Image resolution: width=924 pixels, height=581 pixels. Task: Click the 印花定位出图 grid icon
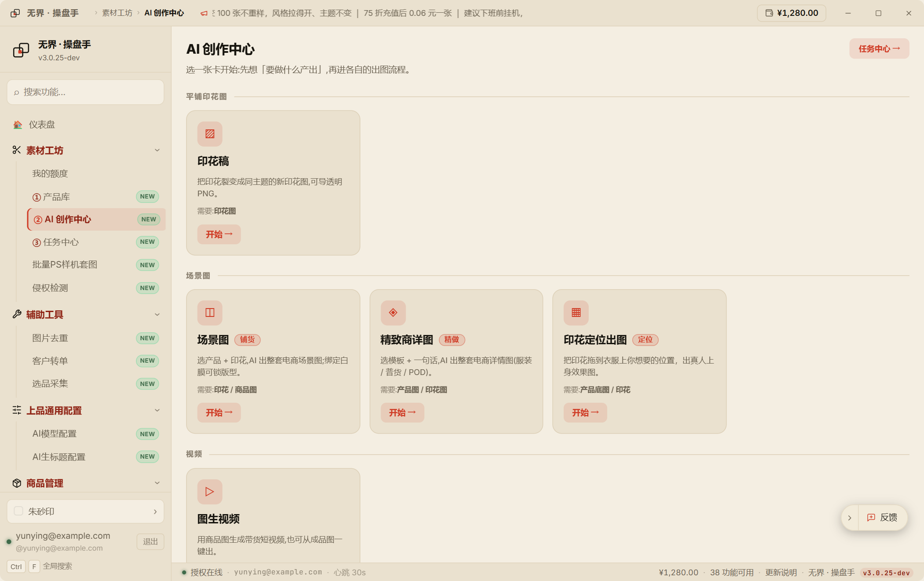coord(576,313)
